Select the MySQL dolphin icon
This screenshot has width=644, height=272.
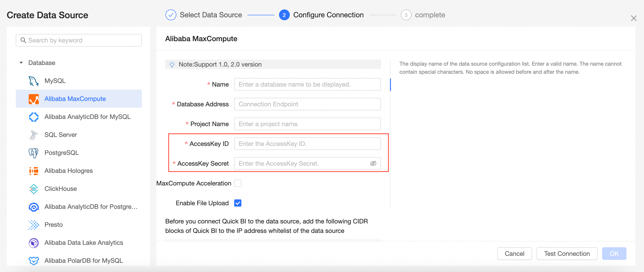click(x=34, y=81)
